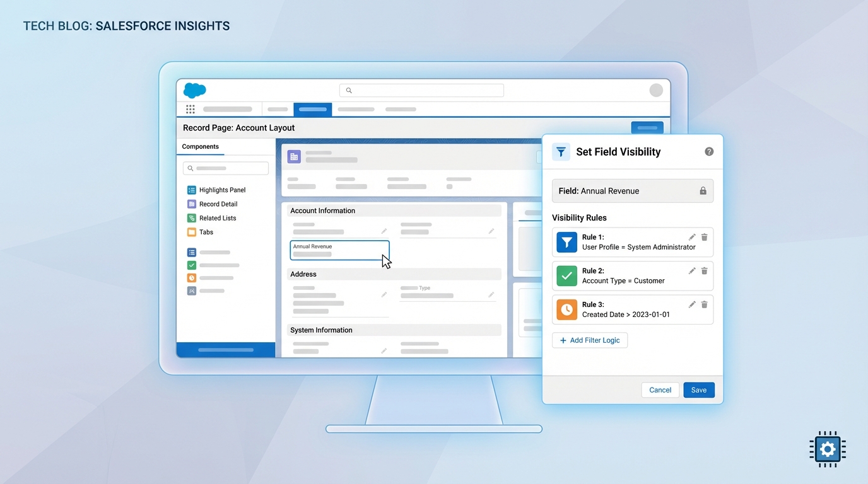Click the lock icon beside Annual Revenue
This screenshot has height=484, width=868.
point(703,191)
